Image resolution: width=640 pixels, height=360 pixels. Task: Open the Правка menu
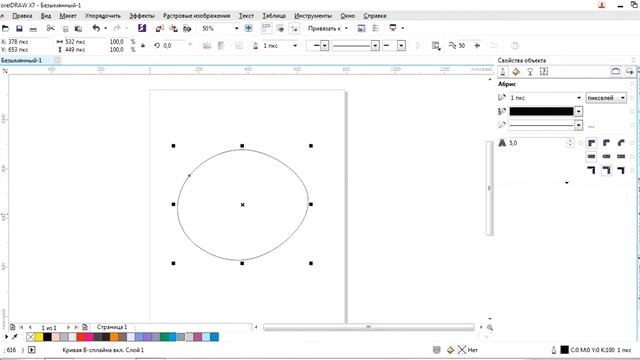click(22, 16)
